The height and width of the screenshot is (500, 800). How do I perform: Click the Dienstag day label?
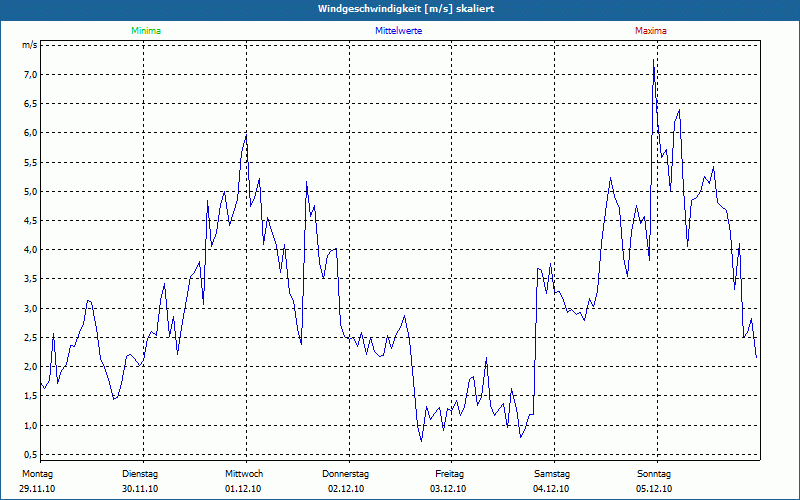(140, 474)
